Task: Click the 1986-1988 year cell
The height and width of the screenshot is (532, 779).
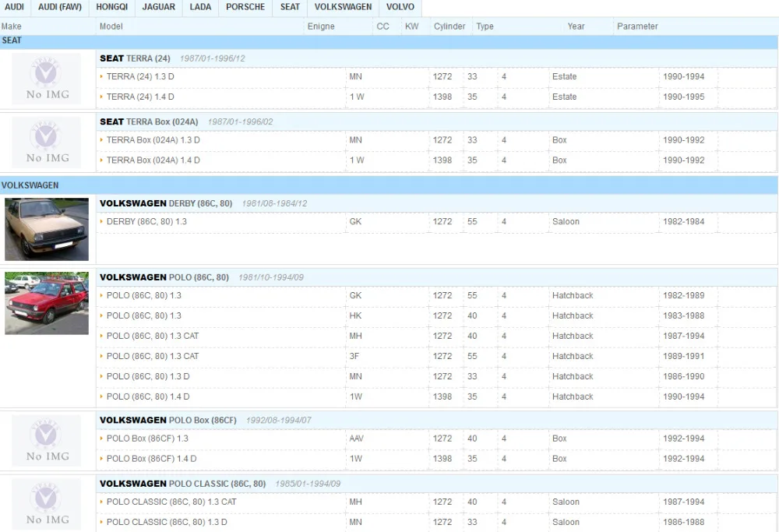Action: click(x=684, y=523)
